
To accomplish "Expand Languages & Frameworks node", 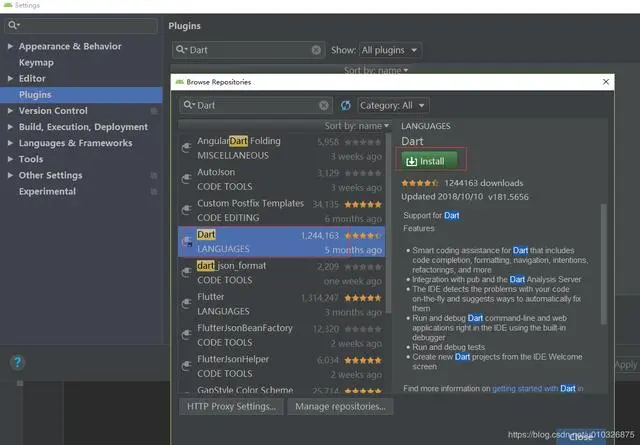I will (x=10, y=143).
